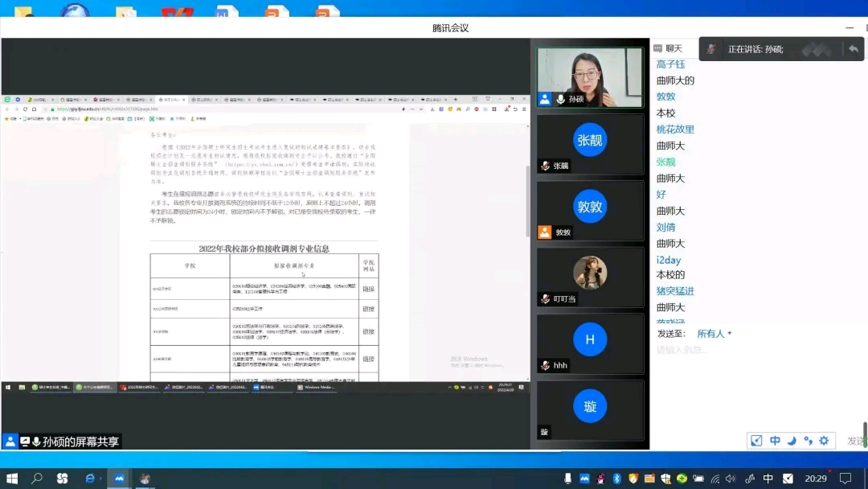868x489 pixels.
Task: Click the reply arrow in speaking banner
Action: tap(853, 49)
